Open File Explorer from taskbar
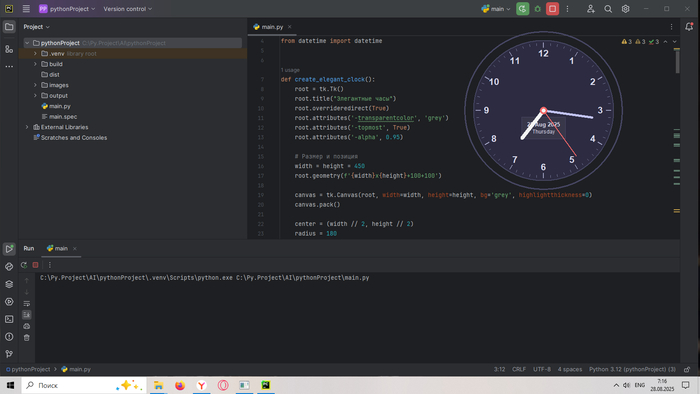 (158, 385)
